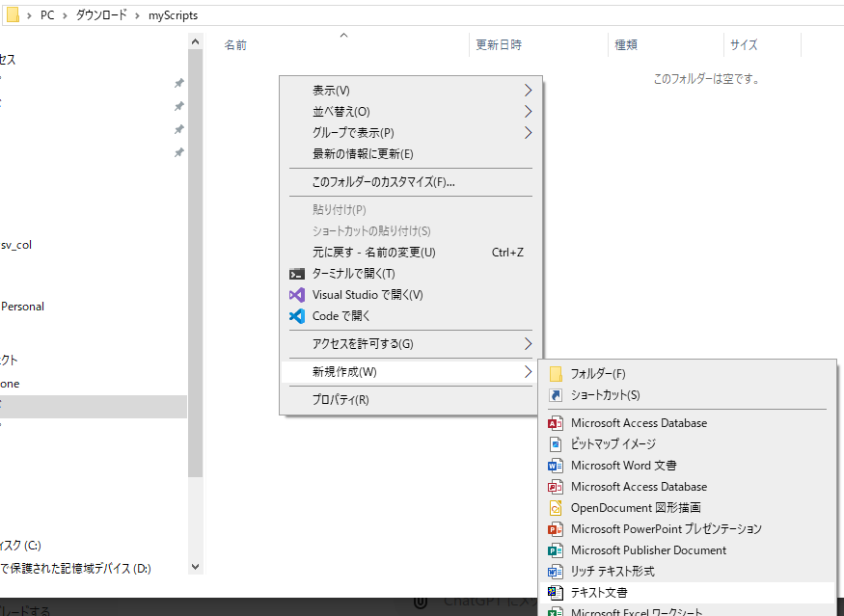Click the bitmap image file icon
844x616 pixels.
pos(556,443)
